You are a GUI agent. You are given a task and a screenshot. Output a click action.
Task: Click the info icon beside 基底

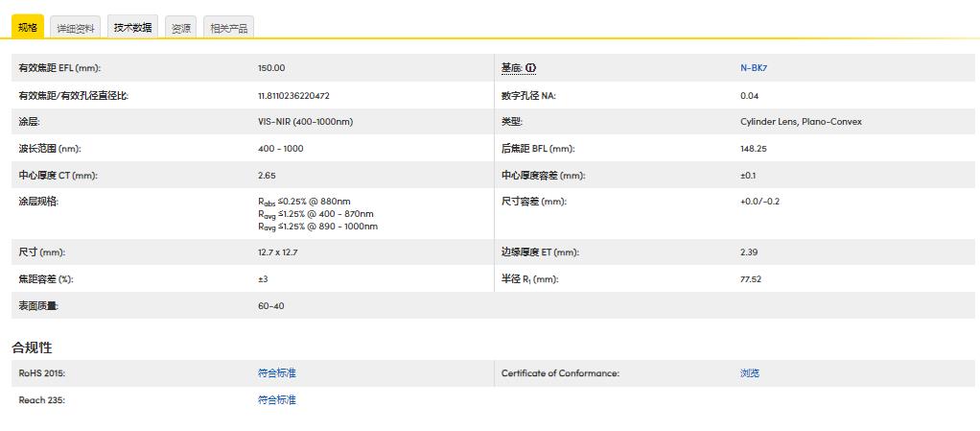pos(530,68)
